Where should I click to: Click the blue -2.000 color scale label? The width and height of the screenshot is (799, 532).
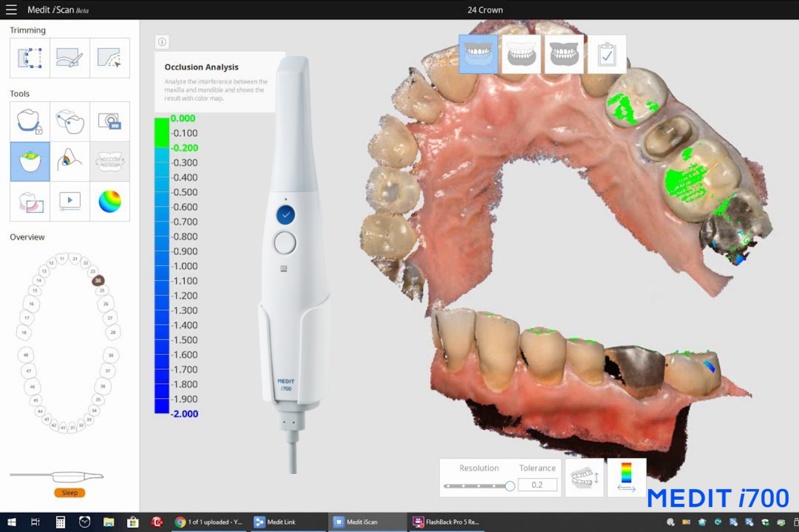pos(184,414)
